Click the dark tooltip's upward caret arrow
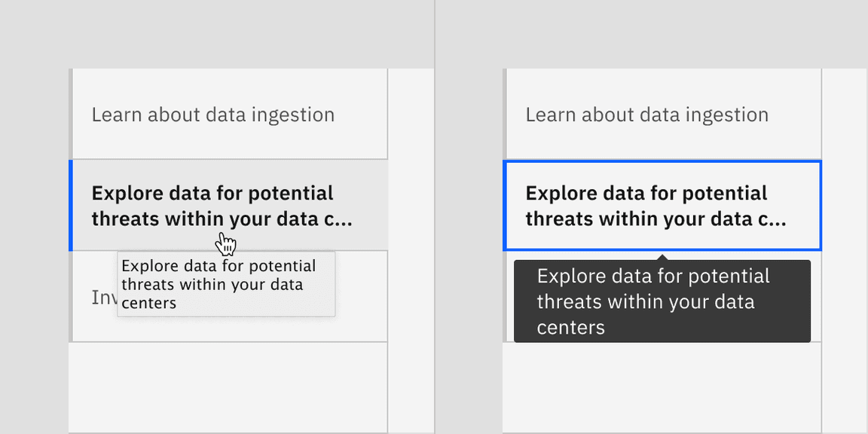The height and width of the screenshot is (434, 868). [x=662, y=256]
